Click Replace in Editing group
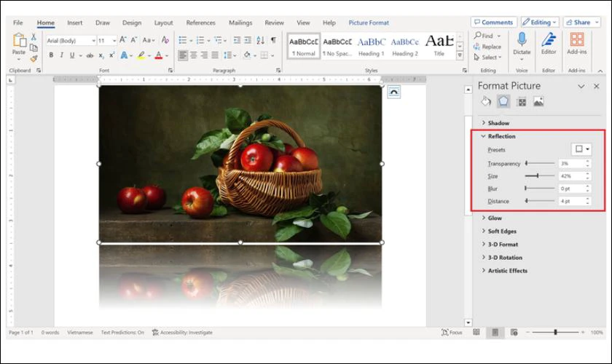The image size is (612, 364). [487, 47]
